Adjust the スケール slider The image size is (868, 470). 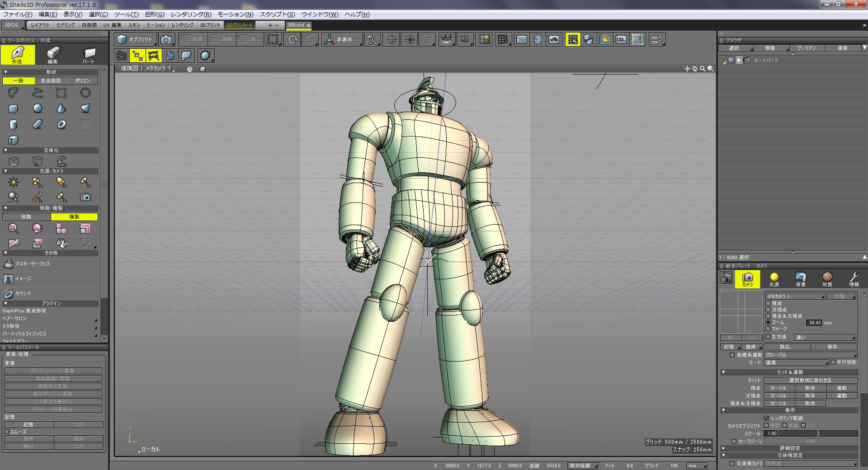[818, 433]
